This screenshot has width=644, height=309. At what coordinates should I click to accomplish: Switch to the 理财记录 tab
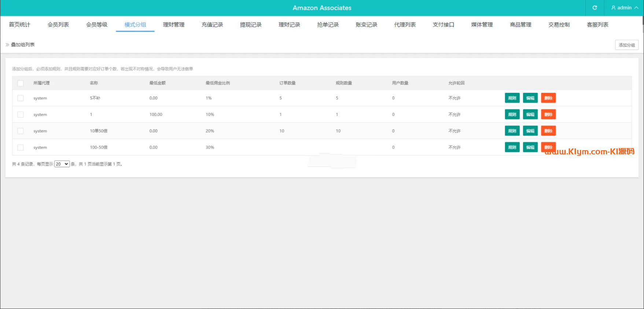pos(289,25)
